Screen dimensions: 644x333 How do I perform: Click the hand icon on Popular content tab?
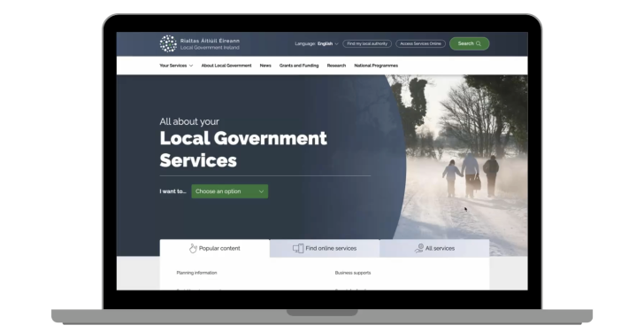click(193, 248)
